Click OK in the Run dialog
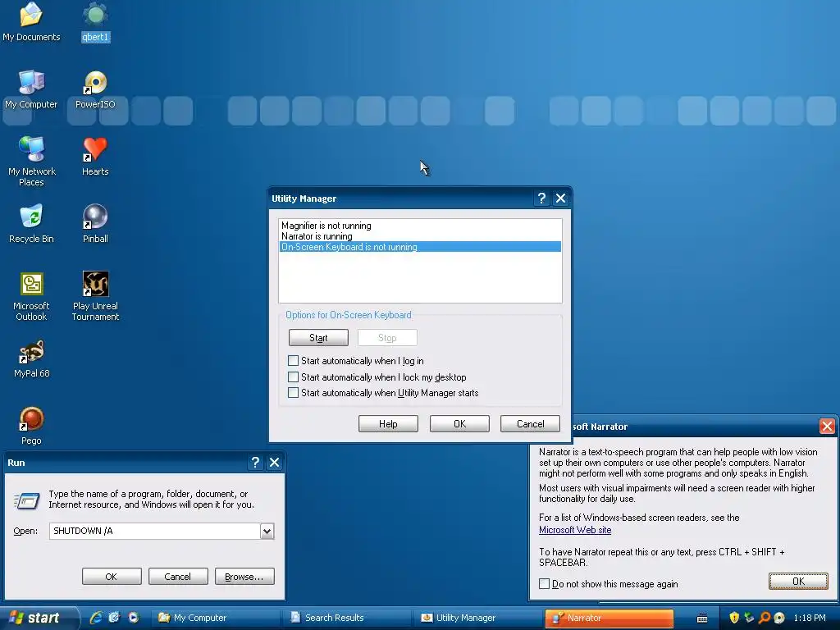 pyautogui.click(x=112, y=577)
